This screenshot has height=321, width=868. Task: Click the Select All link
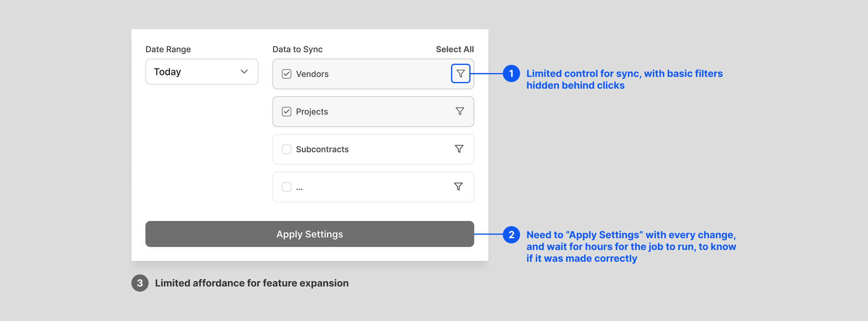[454, 50]
